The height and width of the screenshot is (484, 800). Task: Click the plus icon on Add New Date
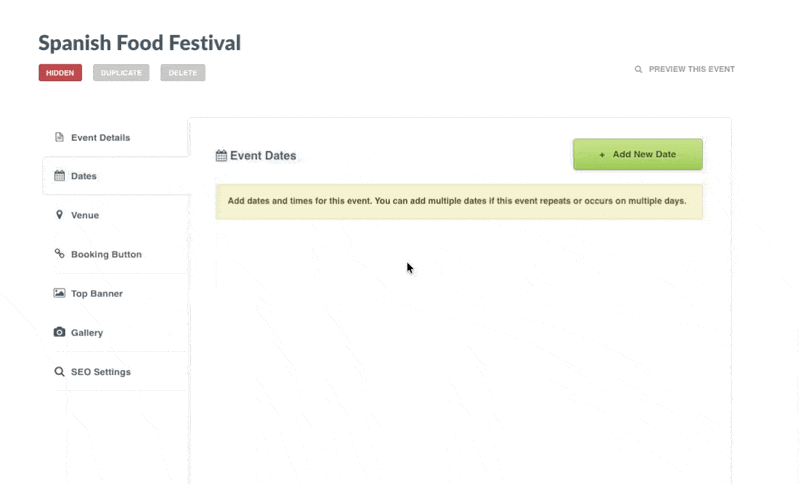[x=602, y=155]
